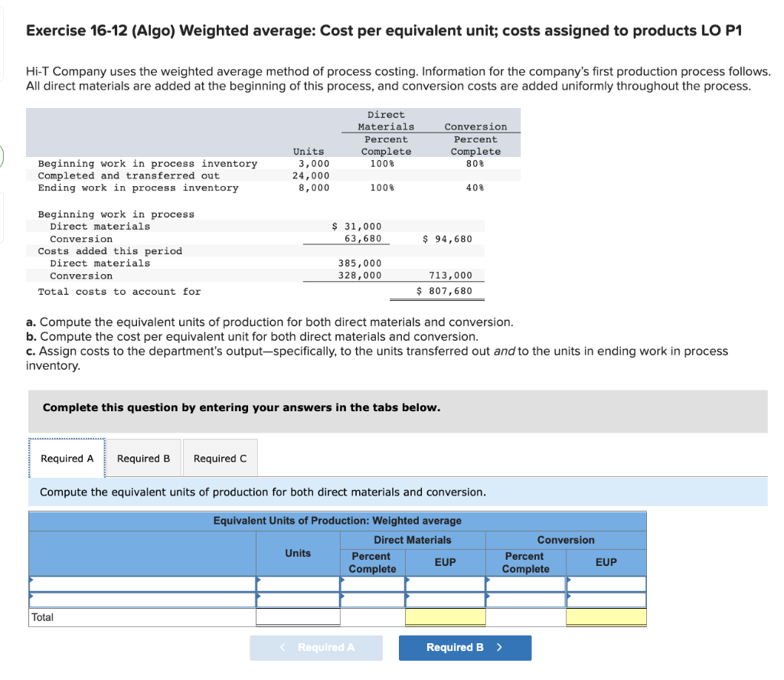The image size is (784, 680).
Task: Switch to the Required C tab
Action: coord(220,458)
